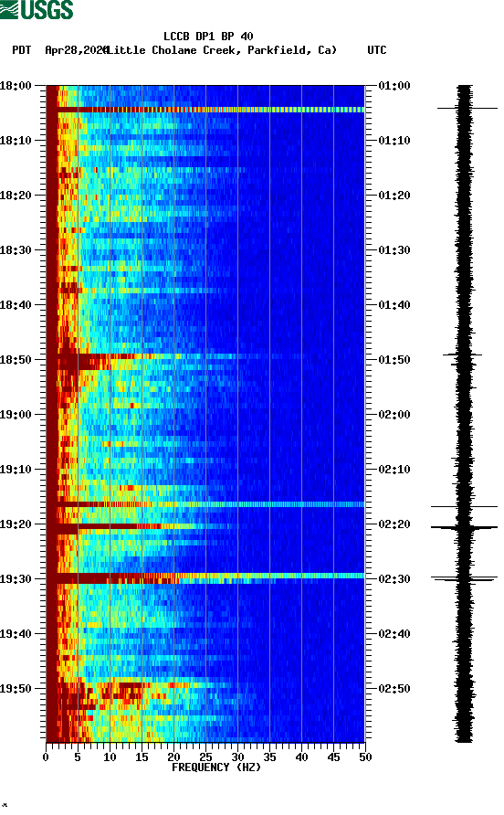Click the 19:30 PDT time label
This screenshot has height=815, width=504.
pos(16,579)
